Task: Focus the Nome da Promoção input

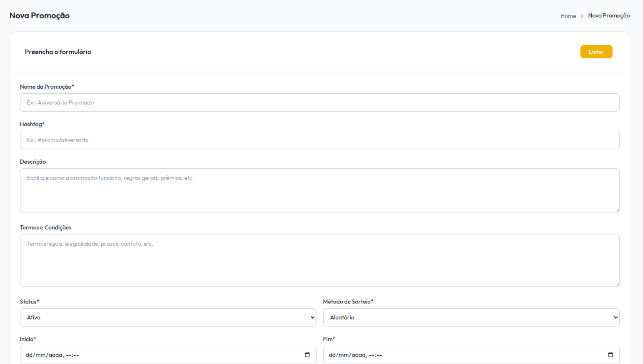Action: [319, 102]
